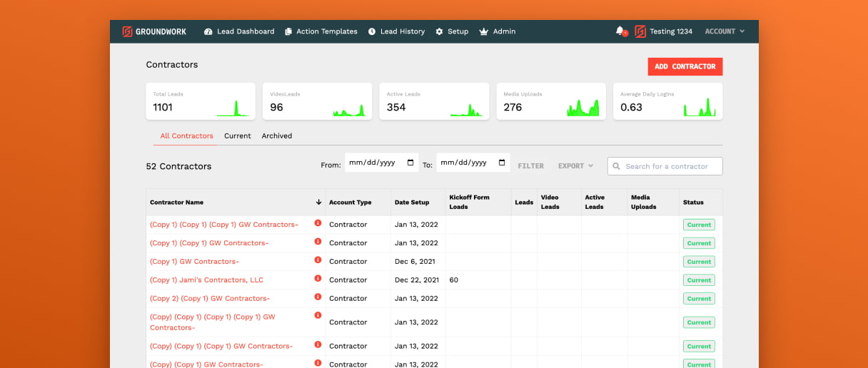Click the Filter button

tap(530, 166)
